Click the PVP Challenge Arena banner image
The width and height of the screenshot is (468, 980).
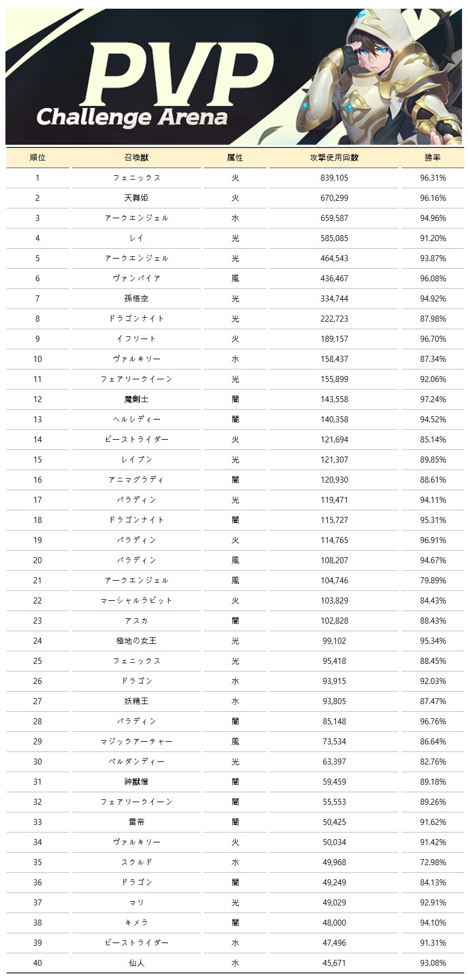234,76
